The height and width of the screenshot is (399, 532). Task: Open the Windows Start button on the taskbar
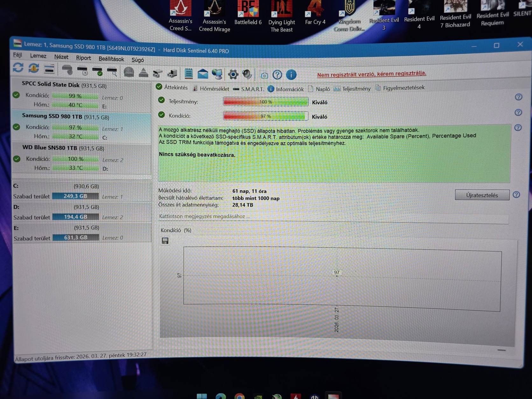pyautogui.click(x=202, y=396)
